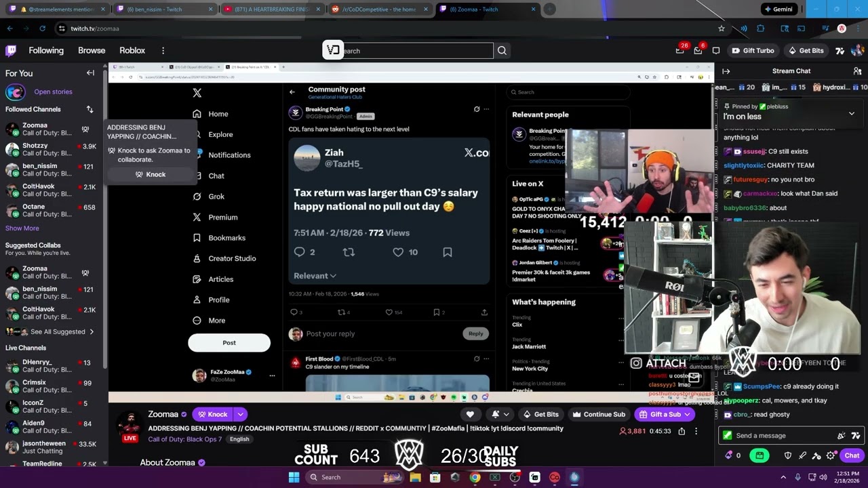Image resolution: width=868 pixels, height=488 pixels.
Task: Open Windows Start menu
Action: click(294, 477)
